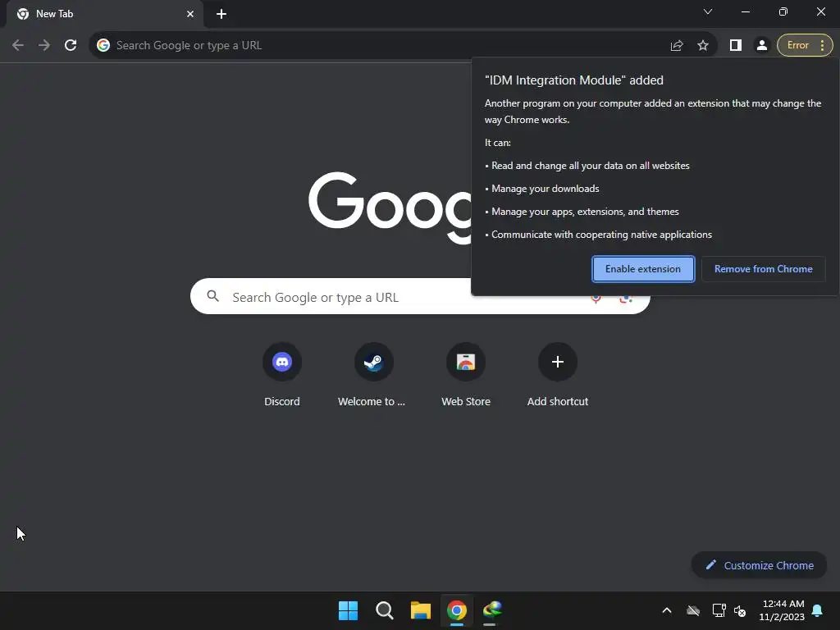Reload the current page
This screenshot has height=630, width=840.
pyautogui.click(x=71, y=45)
